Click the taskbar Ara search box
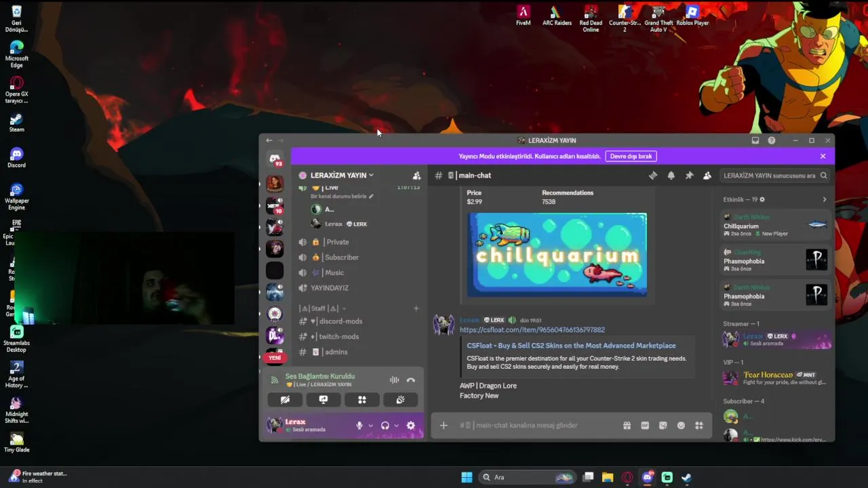Viewport: 868px width, 488px height. tap(528, 477)
